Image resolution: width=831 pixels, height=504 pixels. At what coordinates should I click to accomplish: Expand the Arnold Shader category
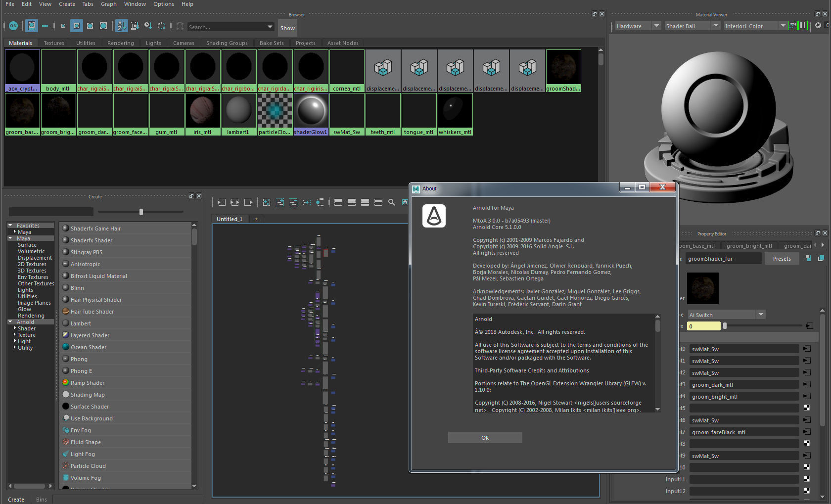click(15, 328)
